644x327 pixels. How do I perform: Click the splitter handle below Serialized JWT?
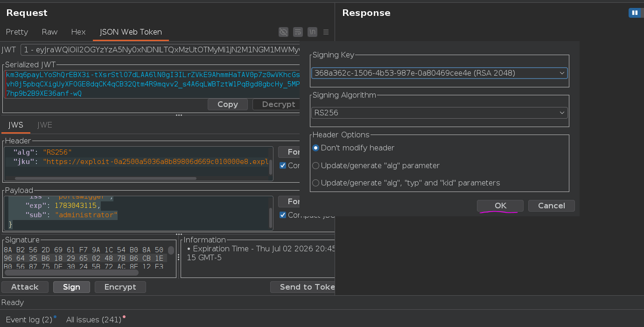179,115
